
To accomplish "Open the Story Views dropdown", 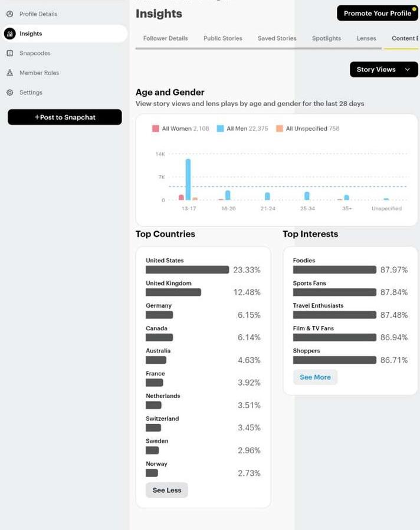I will (384, 70).
